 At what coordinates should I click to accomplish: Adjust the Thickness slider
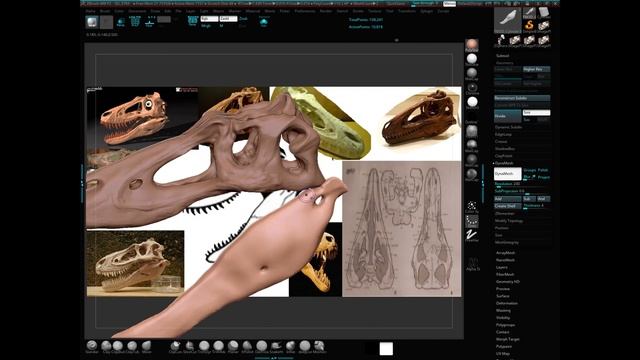click(x=536, y=206)
